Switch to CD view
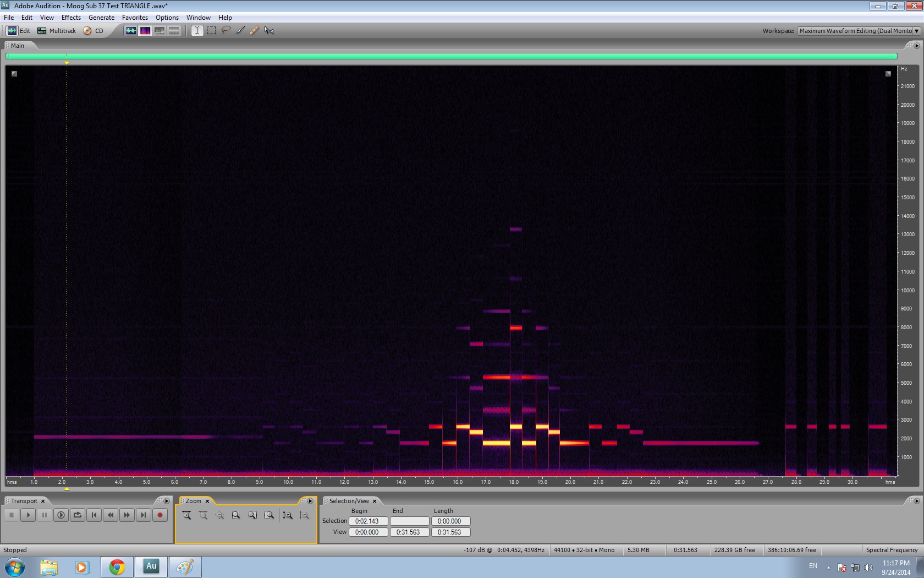The width and height of the screenshot is (924, 578). [94, 31]
